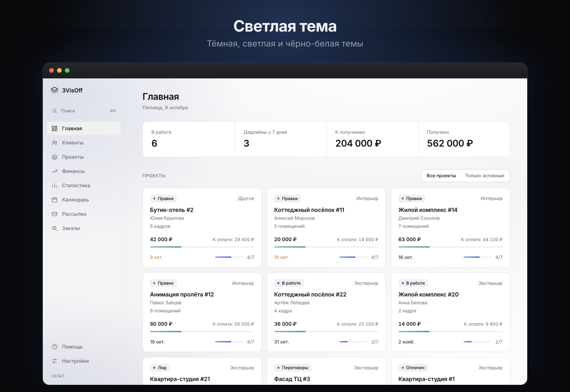570x392 pixels.
Task: Open the Коттеджный посёлок #22 project
Action: (x=326, y=312)
